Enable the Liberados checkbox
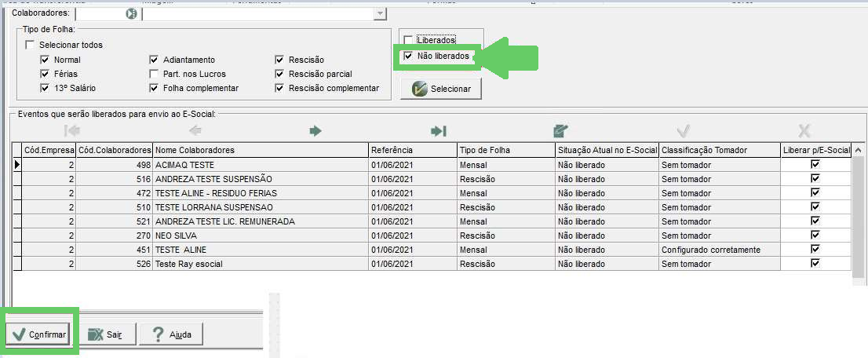868x358 pixels. coord(408,40)
